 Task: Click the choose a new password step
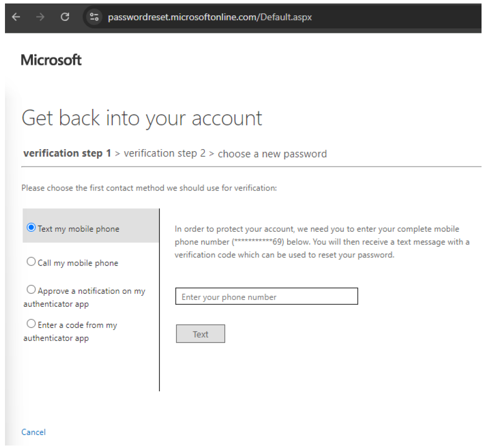[x=272, y=154]
